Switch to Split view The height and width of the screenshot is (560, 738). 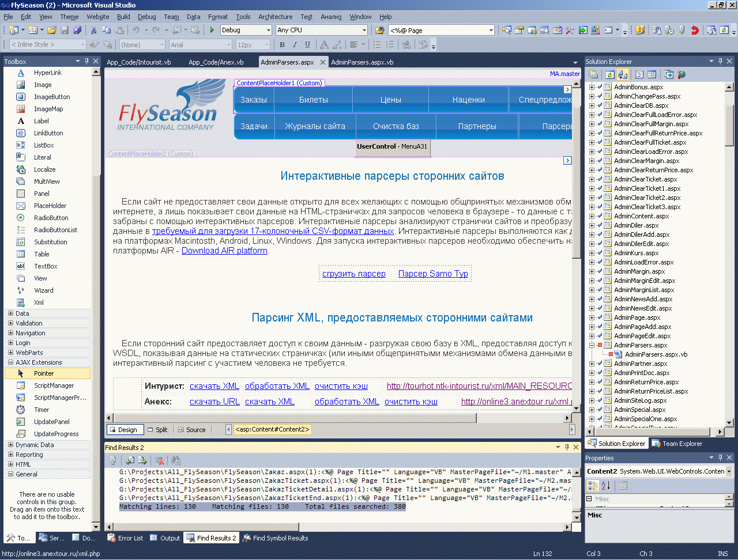point(157,430)
